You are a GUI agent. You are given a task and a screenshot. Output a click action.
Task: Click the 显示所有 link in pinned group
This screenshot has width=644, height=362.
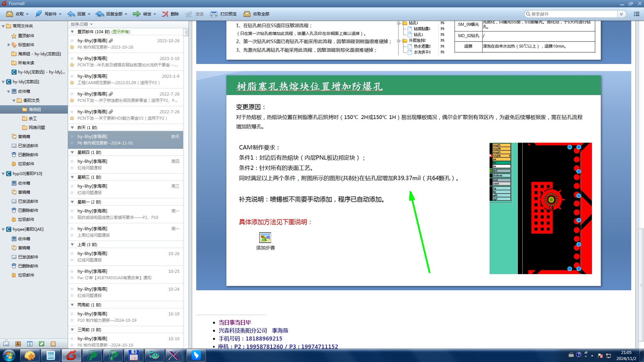tap(121, 32)
